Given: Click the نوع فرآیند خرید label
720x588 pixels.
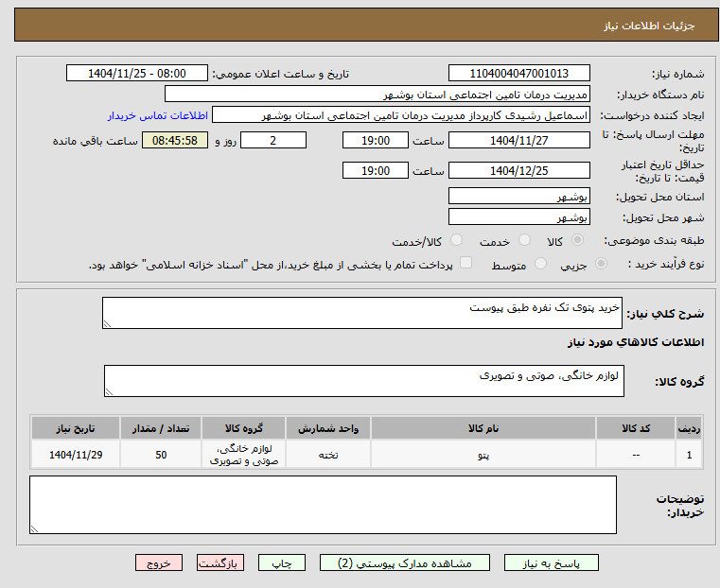Looking at the screenshot, I should 666,264.
